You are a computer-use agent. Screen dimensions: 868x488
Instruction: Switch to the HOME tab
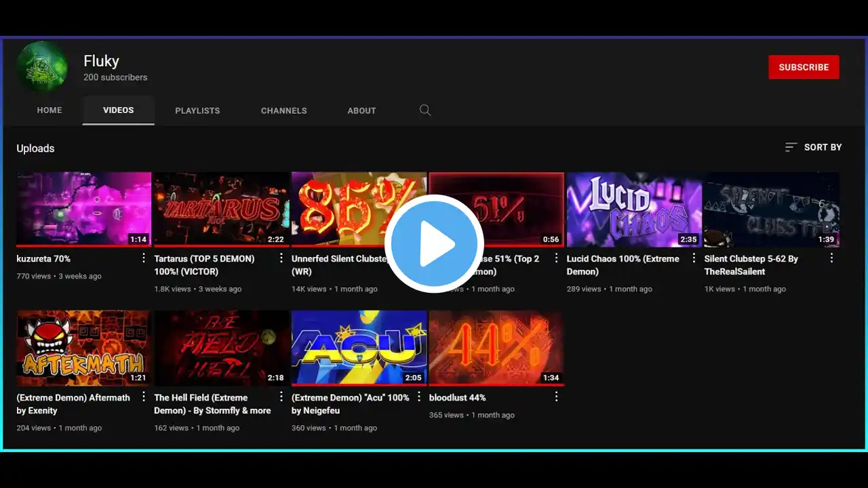[50, 110]
